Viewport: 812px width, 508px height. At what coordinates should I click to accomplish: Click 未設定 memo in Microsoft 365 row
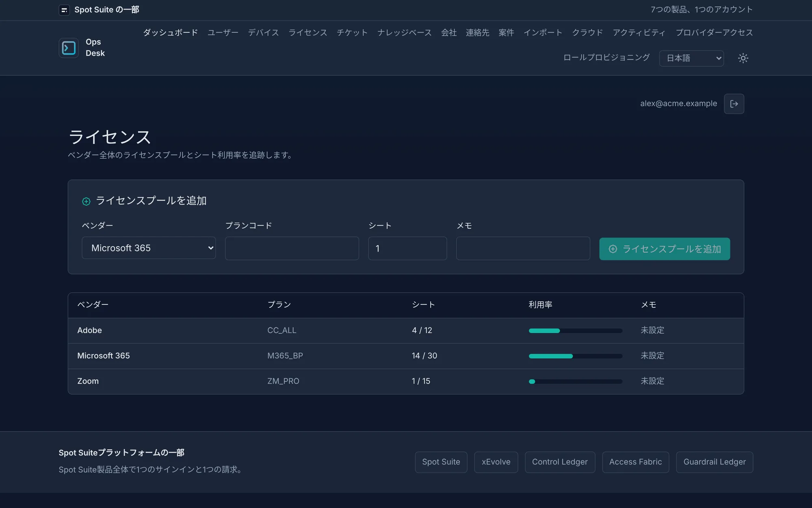tap(652, 356)
